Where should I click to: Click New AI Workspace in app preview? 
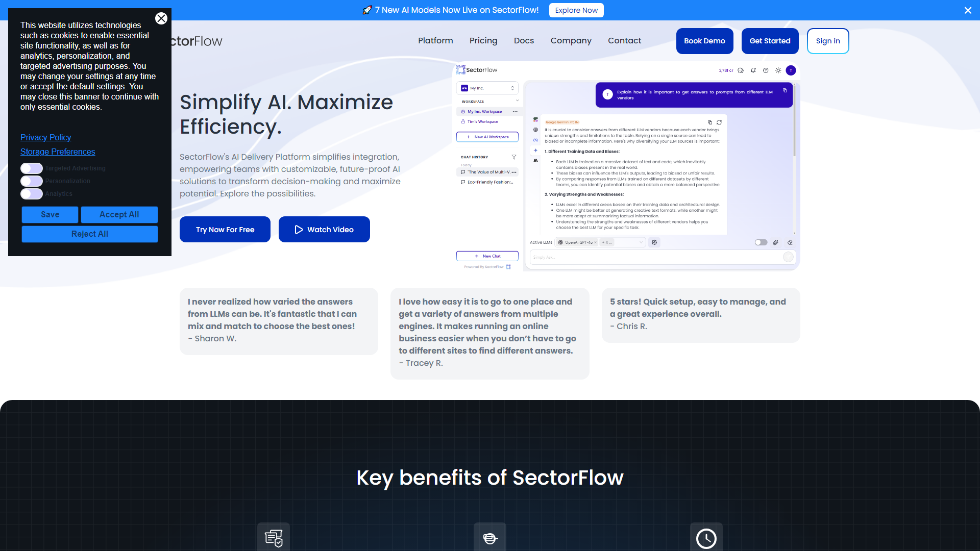(x=487, y=137)
